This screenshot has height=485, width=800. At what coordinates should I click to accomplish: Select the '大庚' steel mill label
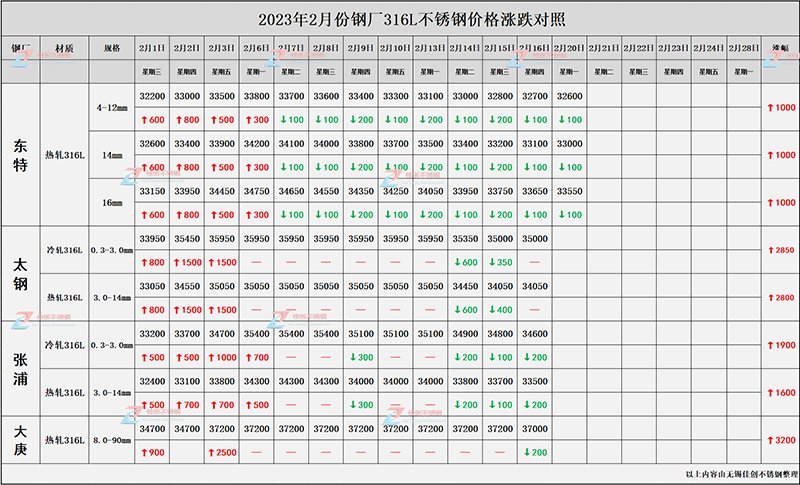tap(20, 440)
